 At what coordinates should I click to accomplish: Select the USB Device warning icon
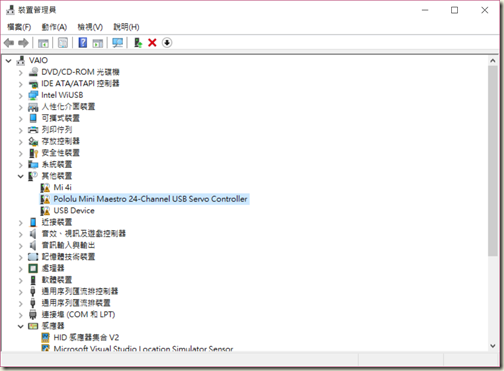click(45, 211)
